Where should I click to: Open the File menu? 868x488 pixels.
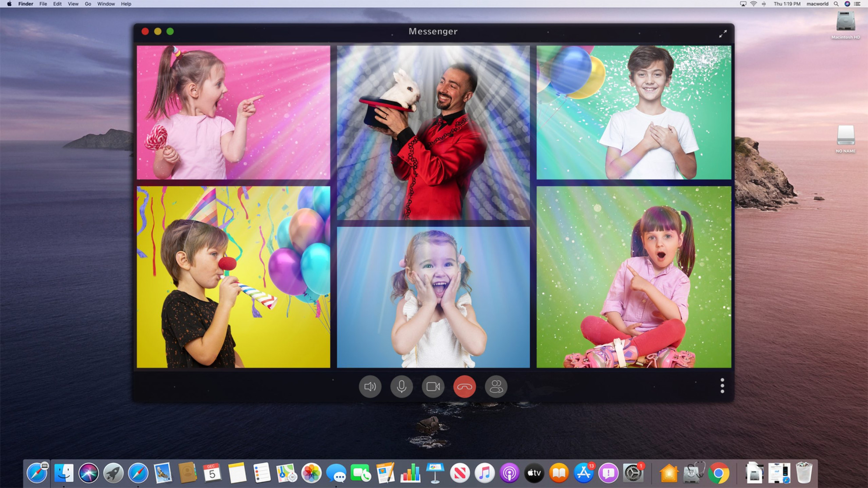[x=43, y=4]
